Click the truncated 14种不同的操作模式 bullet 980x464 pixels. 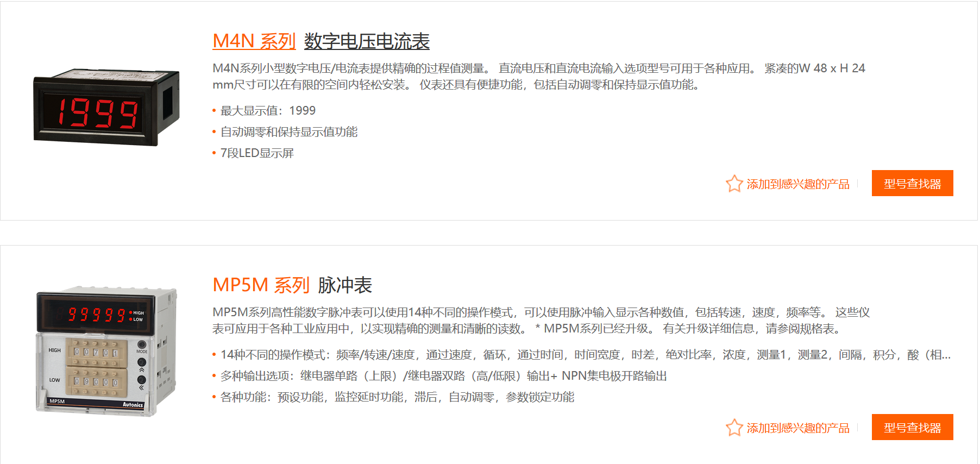[585, 355]
